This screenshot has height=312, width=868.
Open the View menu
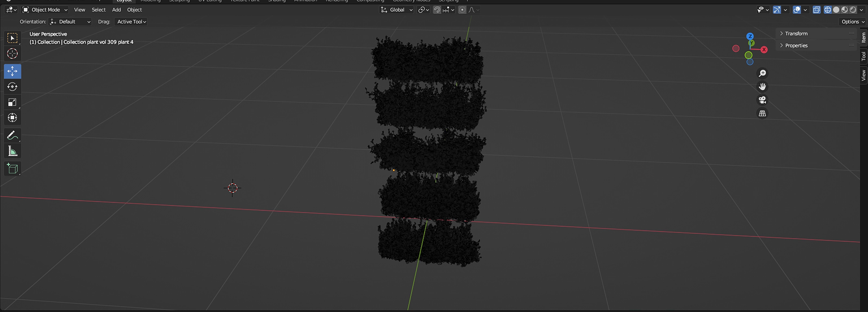[79, 10]
